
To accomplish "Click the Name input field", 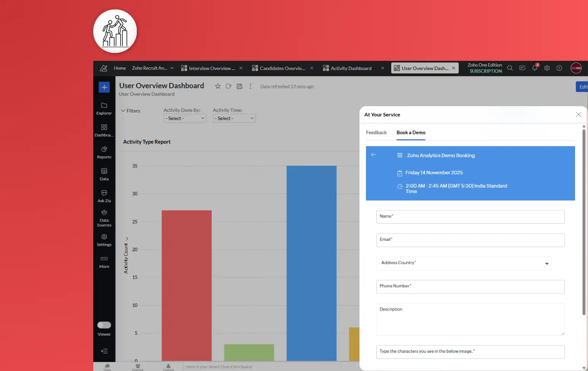I will pos(470,217).
